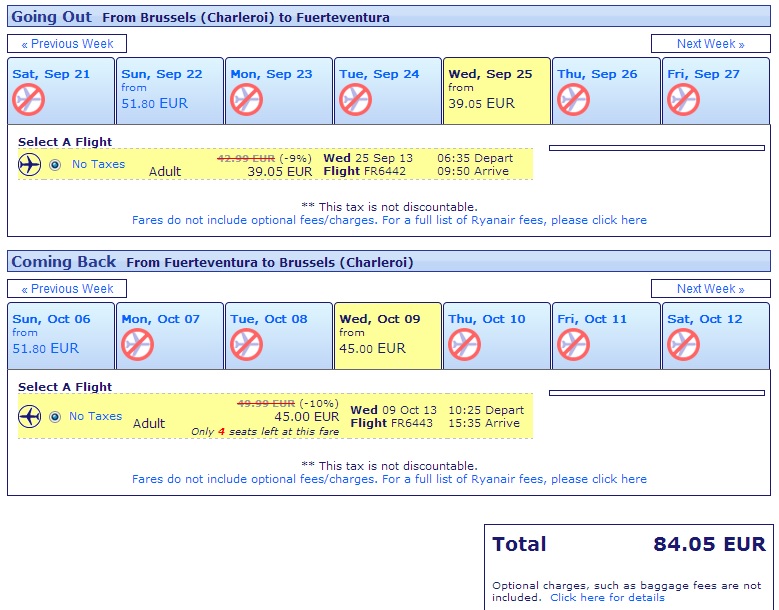Click no-flight icon on Tue, Oct 08

click(x=246, y=344)
